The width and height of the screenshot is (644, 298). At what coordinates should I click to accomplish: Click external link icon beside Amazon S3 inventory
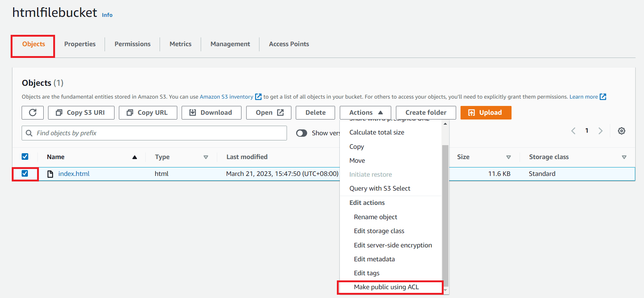pos(258,97)
